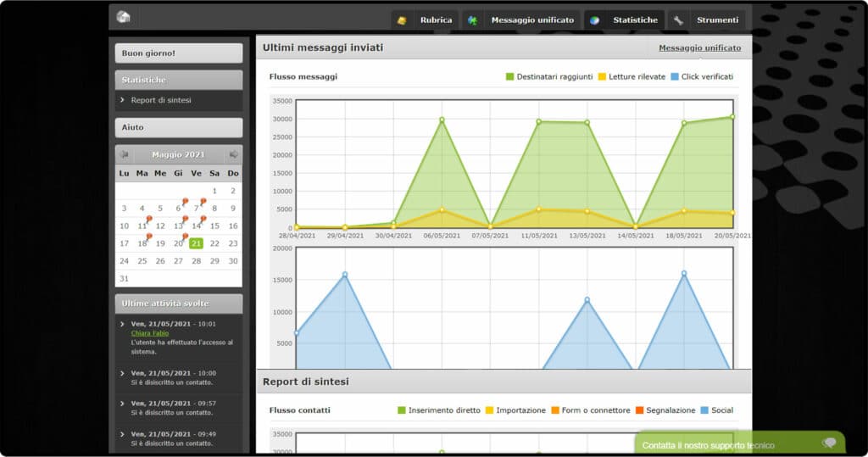Expand the 10:01 activity entry arrow
The width and height of the screenshot is (868, 457).
coord(122,324)
